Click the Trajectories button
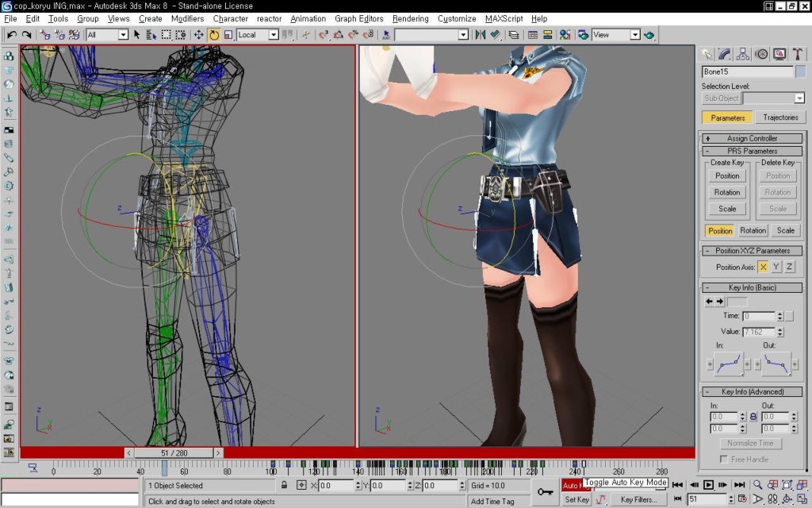This screenshot has width=812, height=508. [x=780, y=117]
